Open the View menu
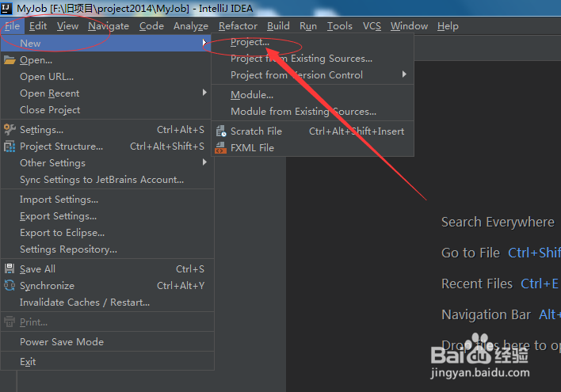This screenshot has width=561, height=392. (x=67, y=26)
